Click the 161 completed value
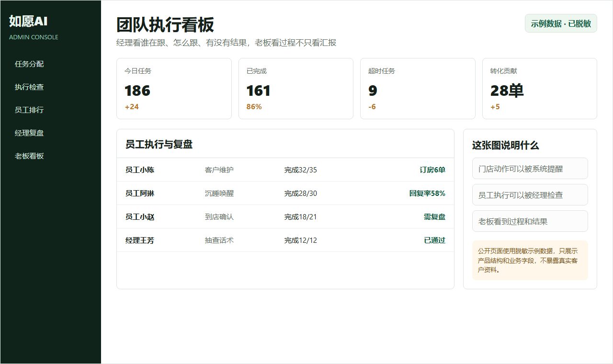This screenshot has width=613, height=364. pyautogui.click(x=259, y=91)
